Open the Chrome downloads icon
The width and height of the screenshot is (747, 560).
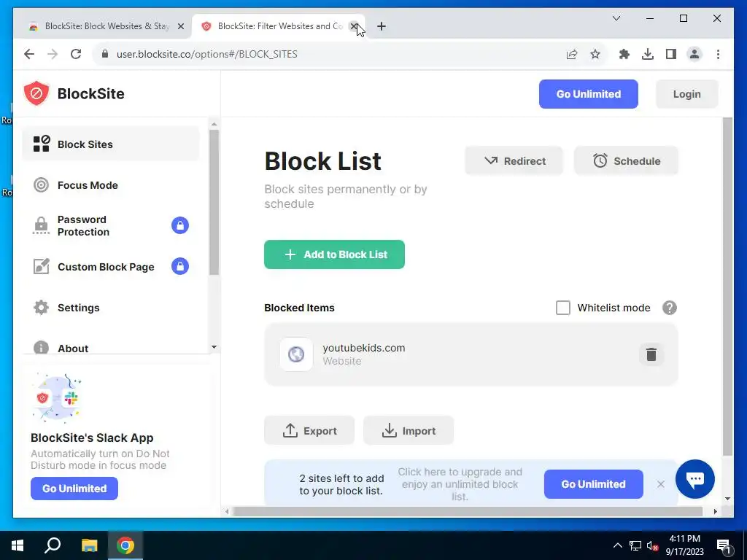click(x=648, y=54)
